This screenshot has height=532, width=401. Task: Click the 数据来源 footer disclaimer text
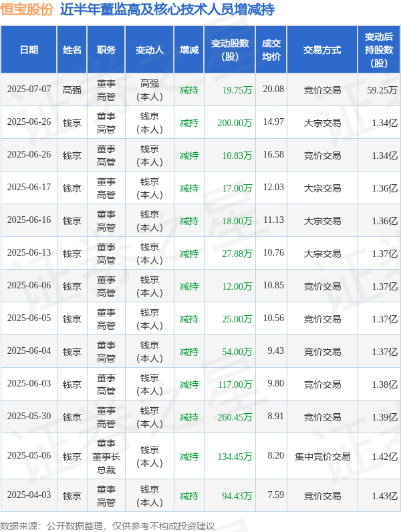click(x=108, y=526)
